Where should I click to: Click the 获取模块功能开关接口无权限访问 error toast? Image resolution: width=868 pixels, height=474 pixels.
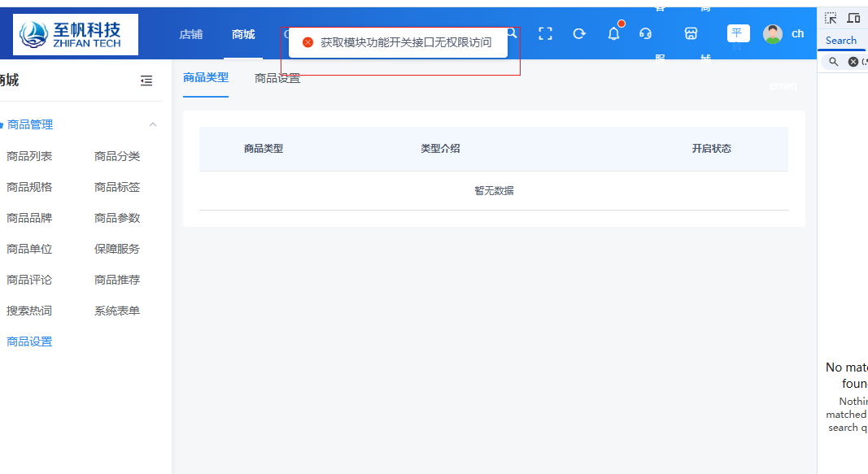click(398, 42)
